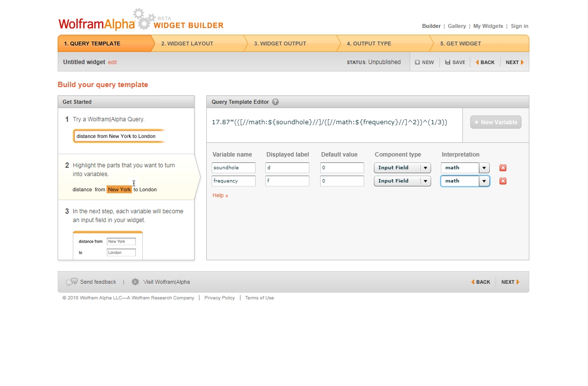Click the Visit Wolfram|Alpha link
The image size is (588, 386).
167,282
